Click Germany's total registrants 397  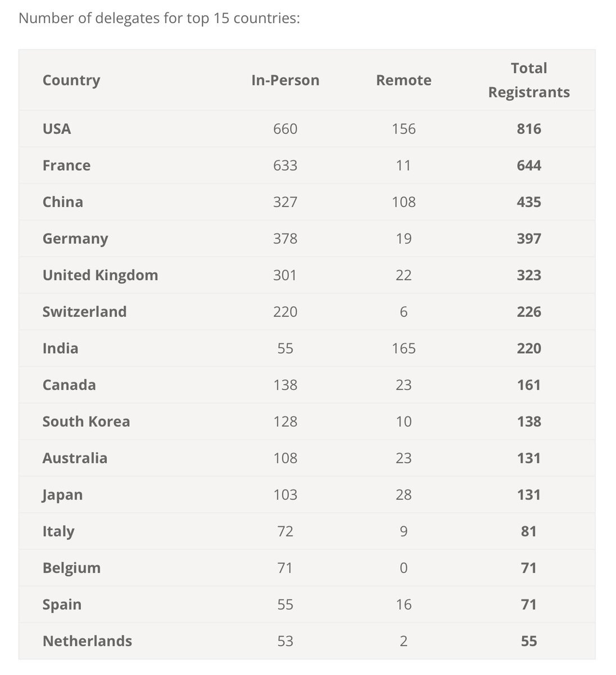click(529, 238)
